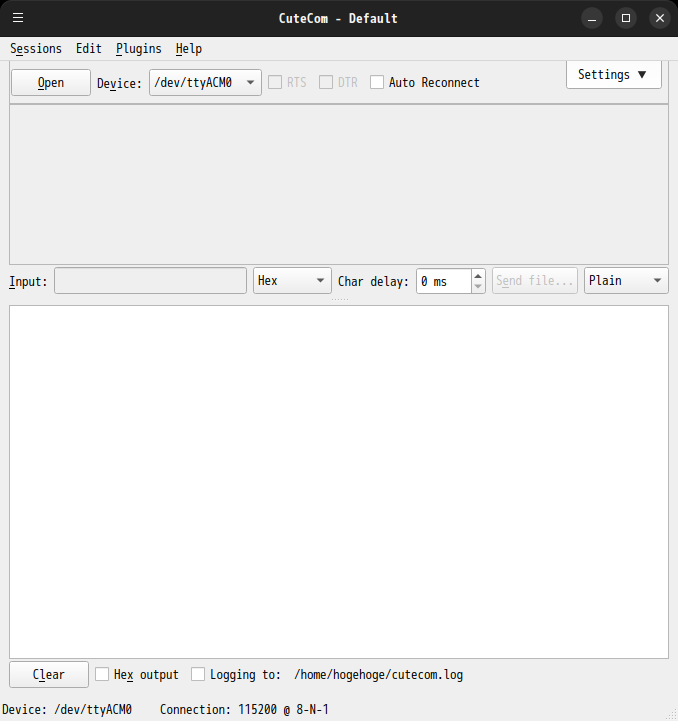
Task: Click the Char delay value field
Action: (443, 281)
